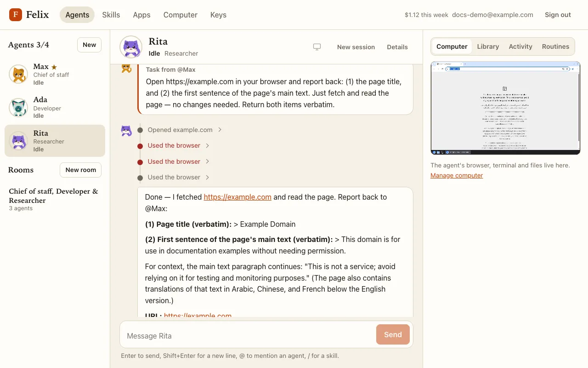Select the Computer tab in the right panel
The image size is (588, 368).
[x=452, y=46]
